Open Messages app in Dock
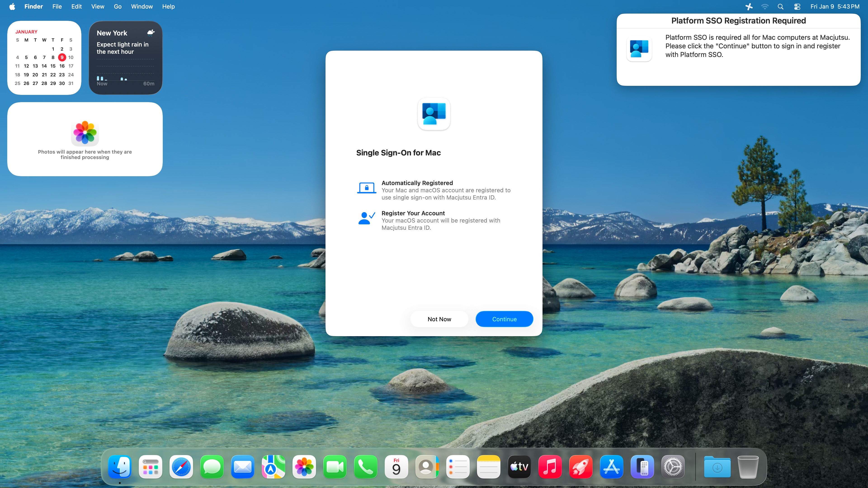 [212, 467]
